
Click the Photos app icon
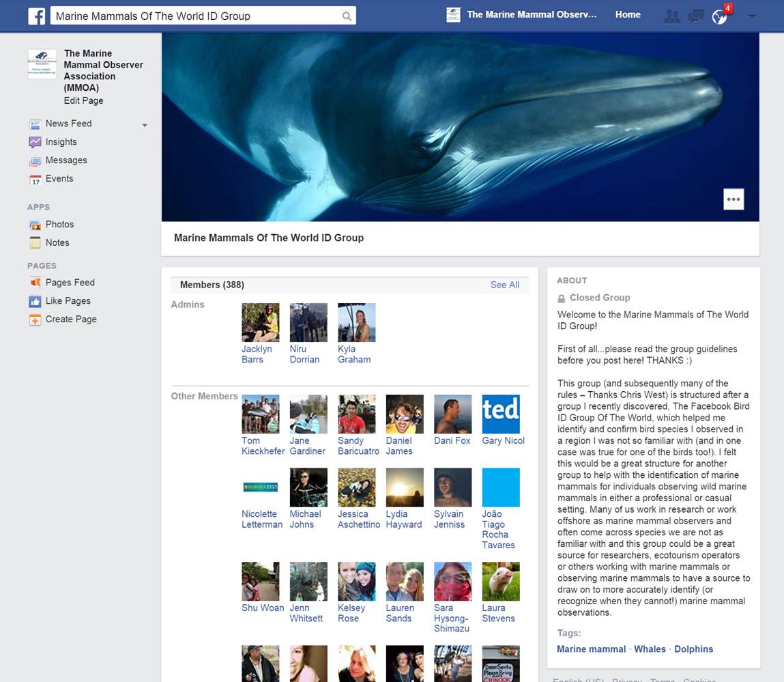click(35, 225)
